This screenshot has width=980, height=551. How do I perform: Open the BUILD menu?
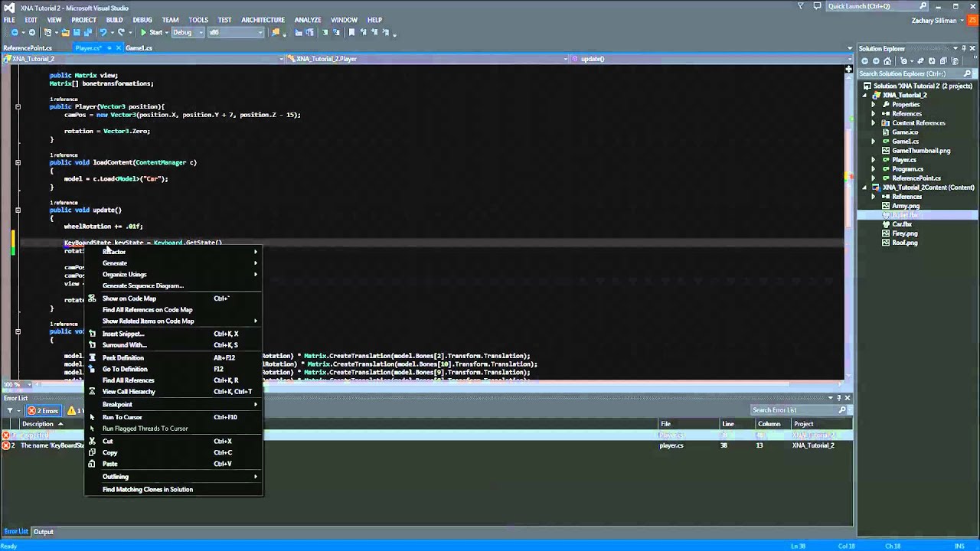pos(114,20)
